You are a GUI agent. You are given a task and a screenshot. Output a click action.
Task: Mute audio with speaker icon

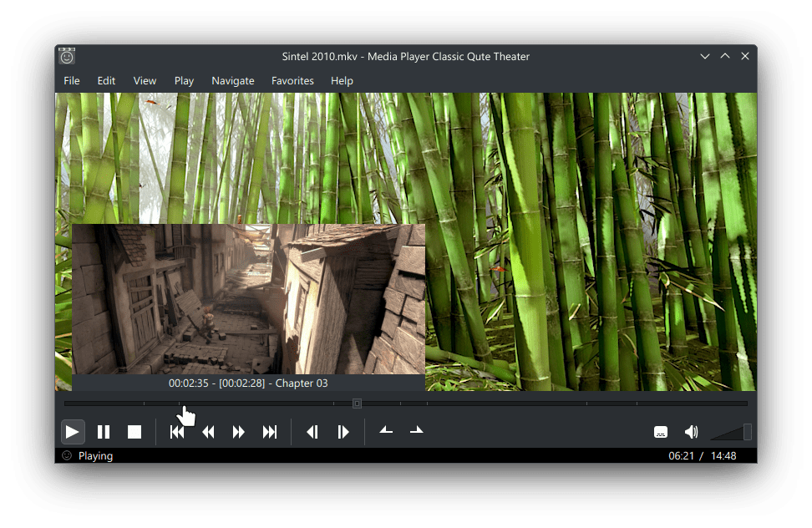pyautogui.click(x=692, y=432)
